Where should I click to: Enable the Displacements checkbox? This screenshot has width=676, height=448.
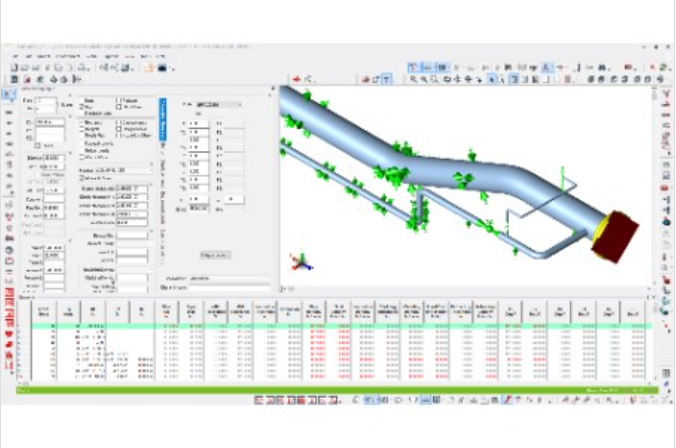pos(119,123)
